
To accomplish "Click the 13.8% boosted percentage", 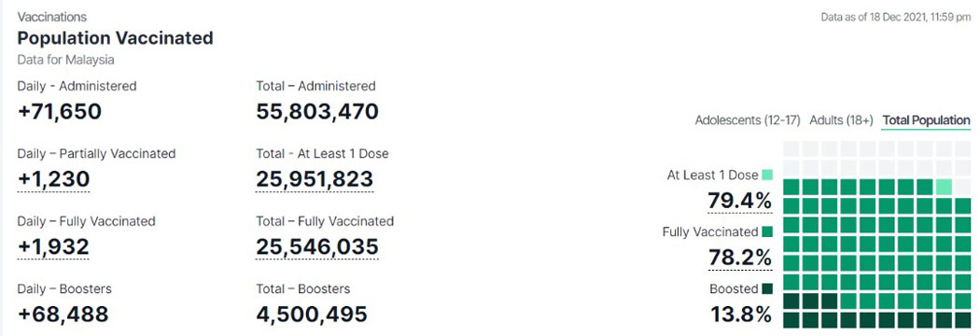I will pos(741,315).
